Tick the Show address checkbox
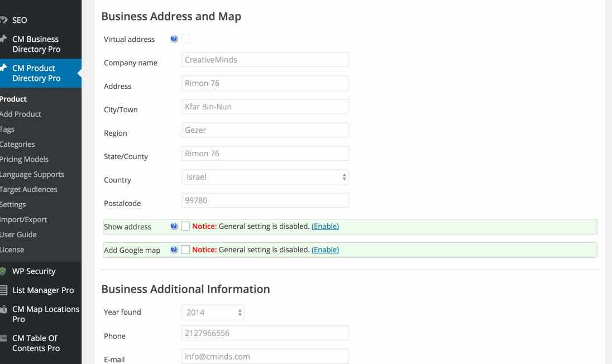Screen dimensions: 612x364 pos(185,227)
